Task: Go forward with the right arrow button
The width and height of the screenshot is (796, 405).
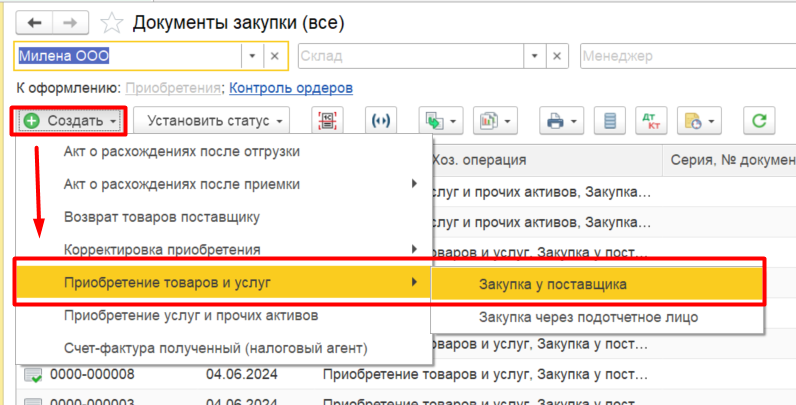Action: coord(71,23)
